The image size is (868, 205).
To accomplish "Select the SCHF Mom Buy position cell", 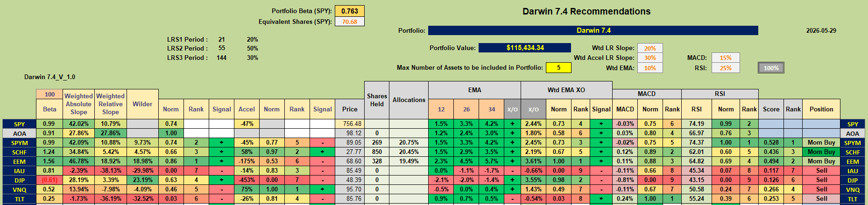I will click(821, 152).
